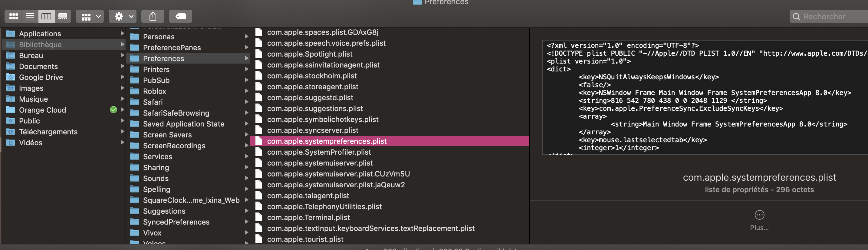Expand the Screen Savers folder arrow

(246, 135)
